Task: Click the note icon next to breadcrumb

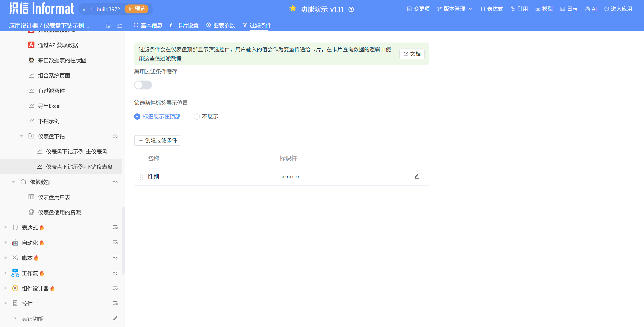Action: point(108,26)
